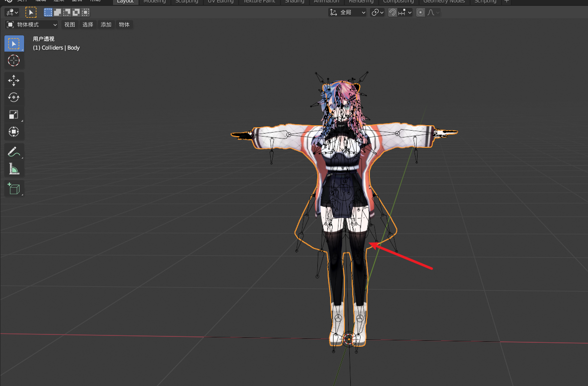Switch to the Layout workspace tab
588x386 pixels.
click(x=125, y=2)
